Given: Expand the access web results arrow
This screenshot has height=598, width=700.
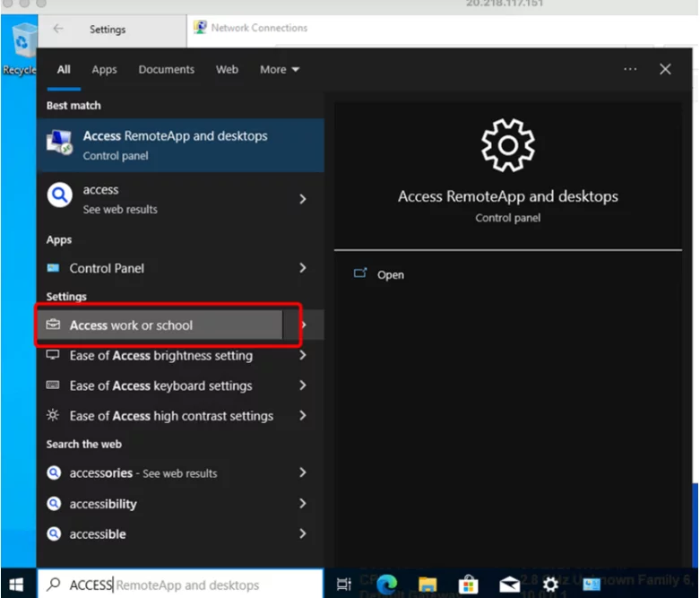Looking at the screenshot, I should (303, 199).
